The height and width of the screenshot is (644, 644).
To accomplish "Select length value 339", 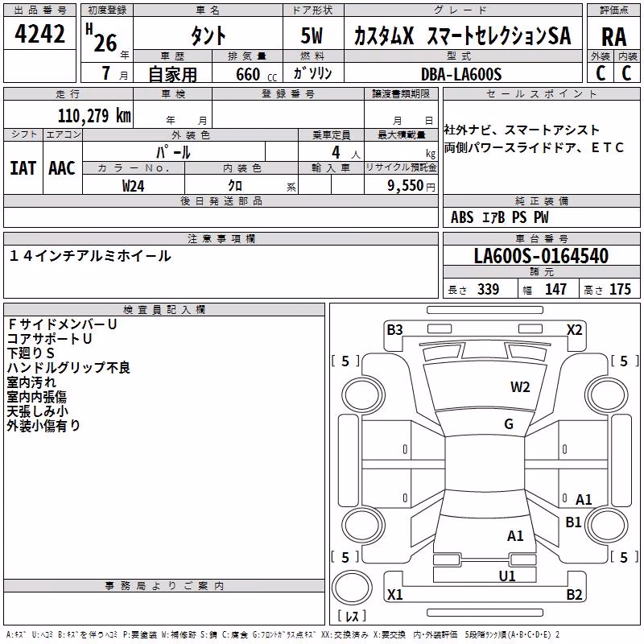I will point(488,290).
